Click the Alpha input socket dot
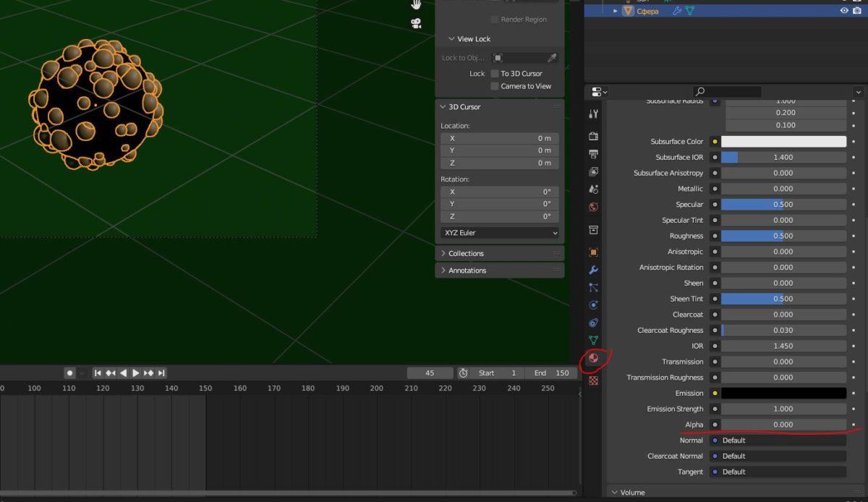The image size is (868, 502). point(715,425)
